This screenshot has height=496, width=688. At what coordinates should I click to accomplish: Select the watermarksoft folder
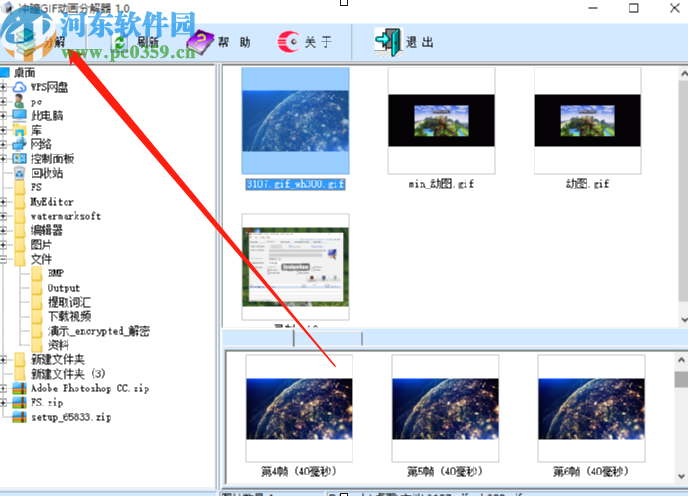66,216
